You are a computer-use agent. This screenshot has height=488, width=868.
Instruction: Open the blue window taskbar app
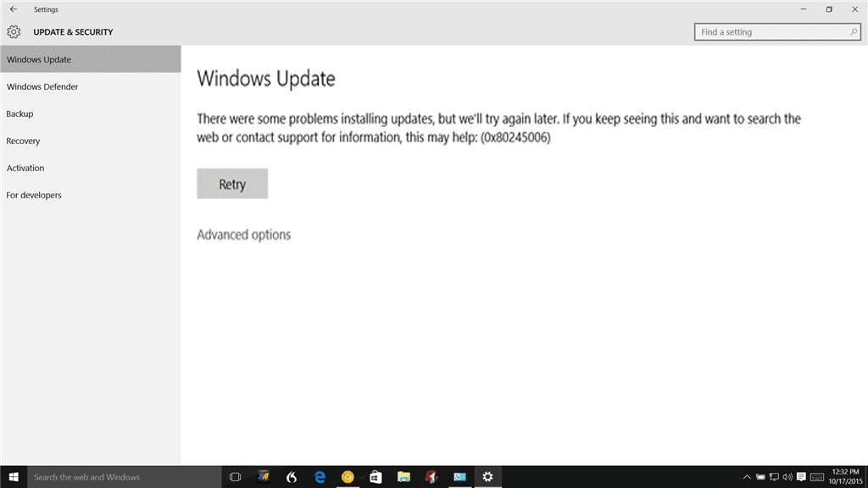(460, 477)
